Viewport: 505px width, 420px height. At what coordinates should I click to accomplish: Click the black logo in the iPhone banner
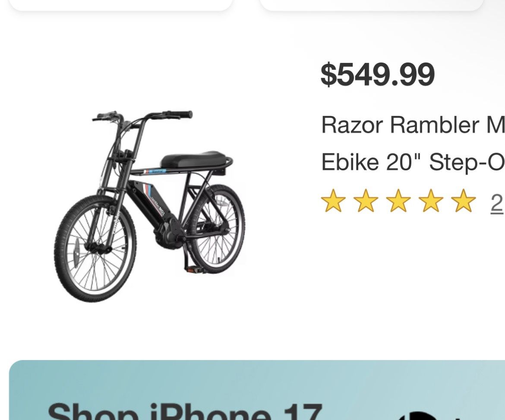pyautogui.click(x=418, y=416)
